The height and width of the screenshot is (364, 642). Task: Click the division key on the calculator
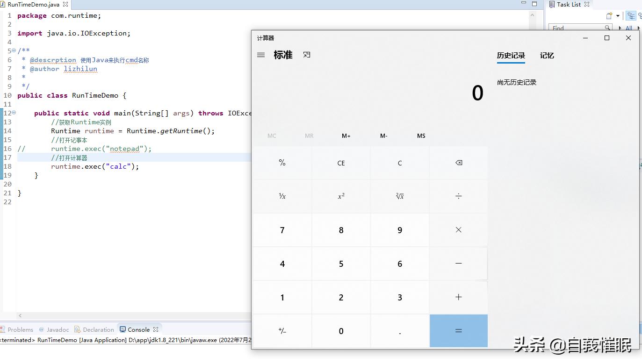[458, 196]
